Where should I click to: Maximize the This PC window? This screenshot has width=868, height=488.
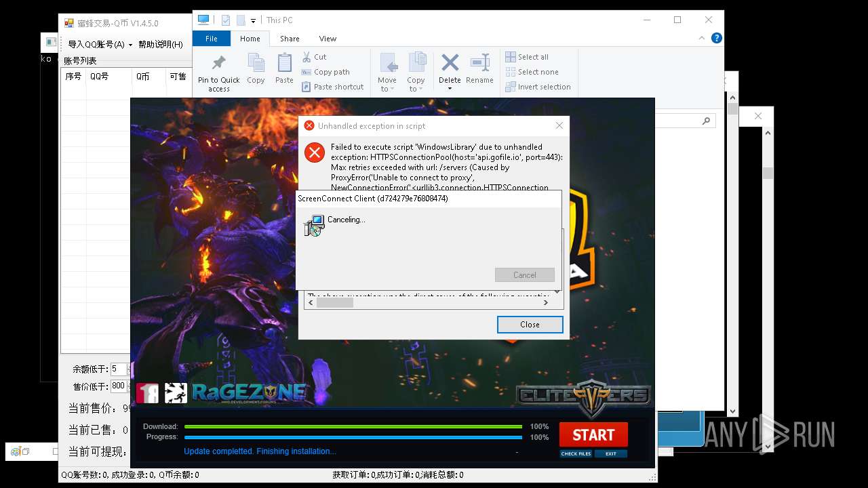coord(677,20)
